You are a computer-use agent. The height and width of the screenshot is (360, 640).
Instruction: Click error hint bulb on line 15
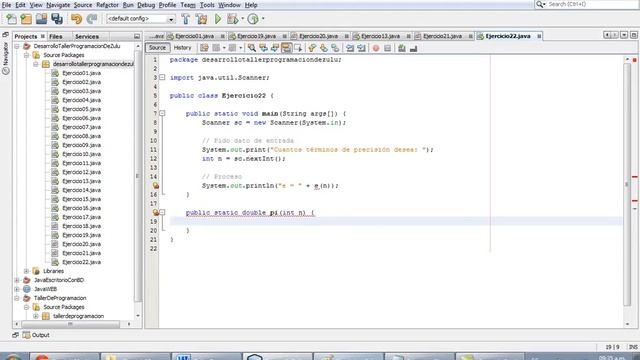[156, 186]
